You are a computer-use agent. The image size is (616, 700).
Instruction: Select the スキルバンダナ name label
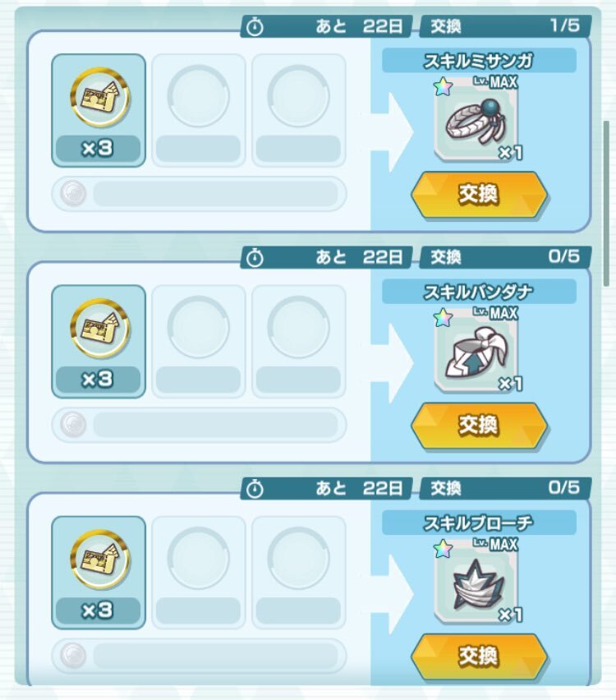point(479,292)
